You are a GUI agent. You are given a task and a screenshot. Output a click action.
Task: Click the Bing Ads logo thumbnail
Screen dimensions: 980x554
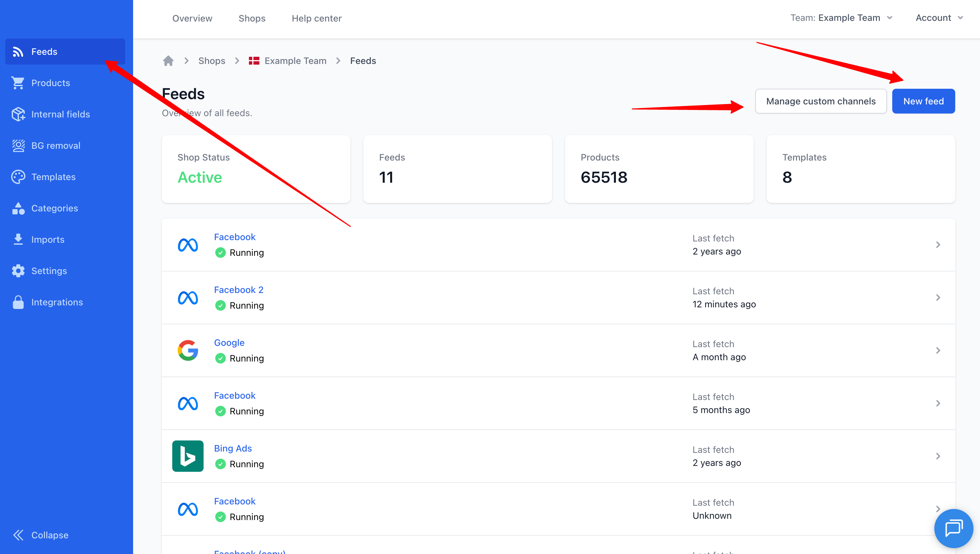[188, 456]
